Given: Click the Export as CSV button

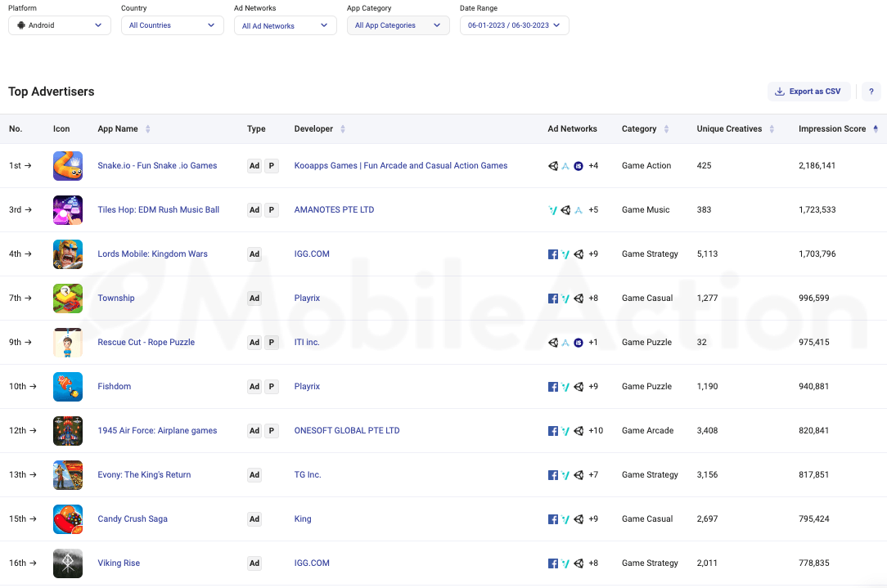Looking at the screenshot, I should pos(808,92).
